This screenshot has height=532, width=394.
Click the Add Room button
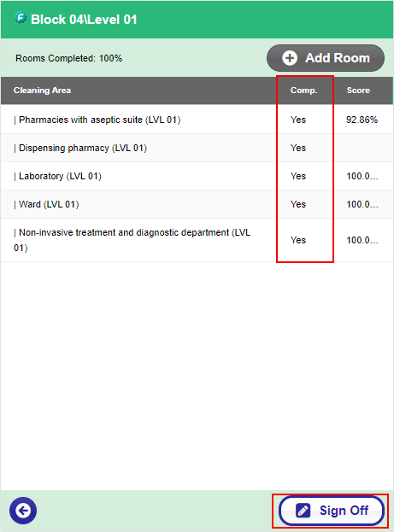click(326, 58)
